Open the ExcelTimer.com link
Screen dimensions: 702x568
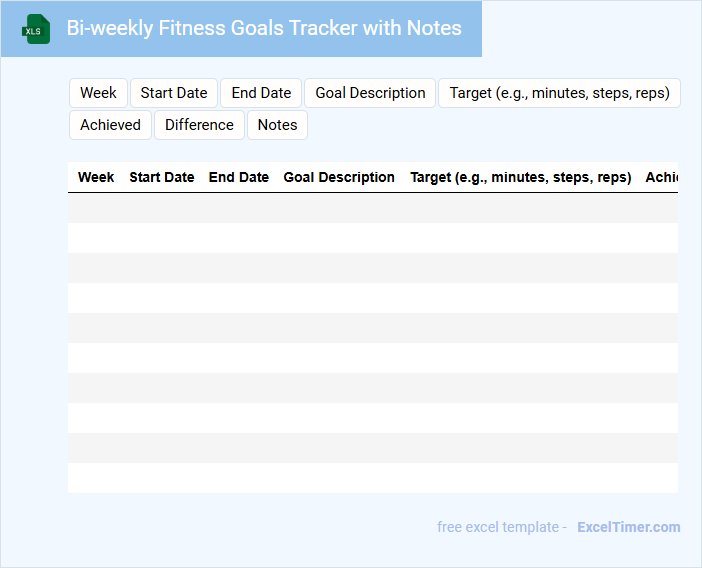point(628,527)
